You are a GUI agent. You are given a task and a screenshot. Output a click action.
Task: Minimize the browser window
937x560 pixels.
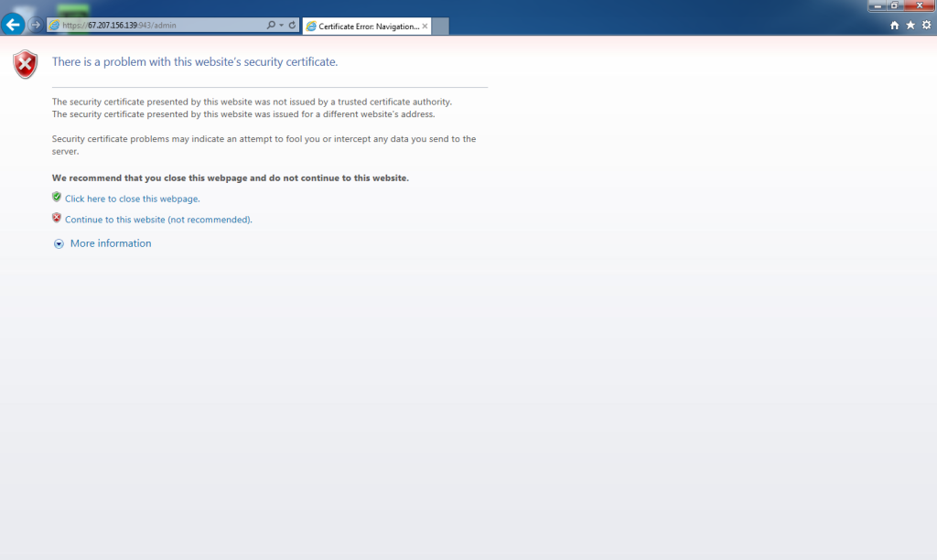[878, 5]
